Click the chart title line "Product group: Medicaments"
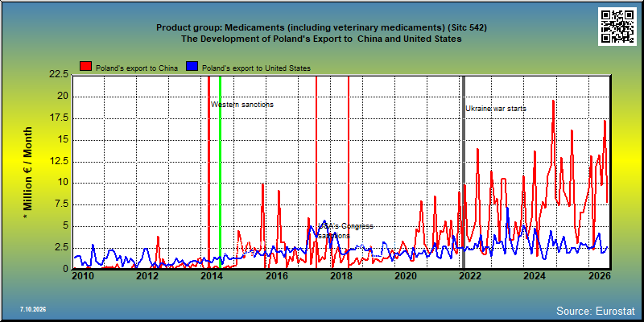The width and height of the screenshot is (644, 322). pyautogui.click(x=321, y=28)
